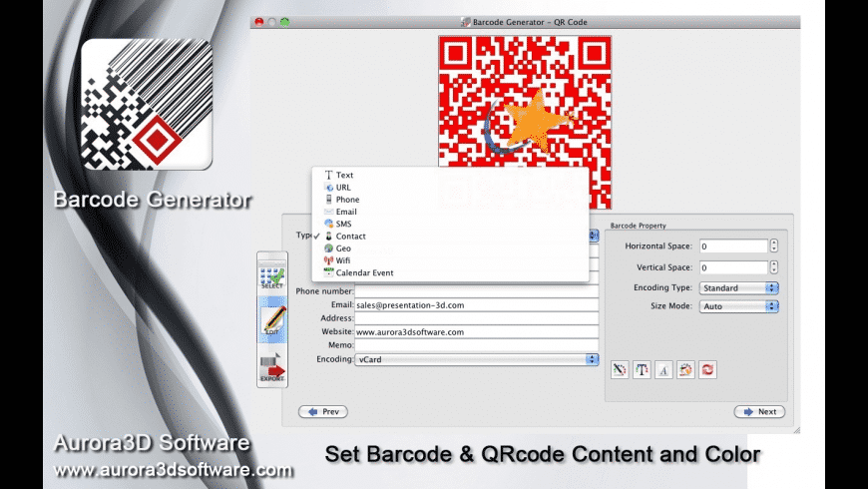Click the red refresh arrows button
This screenshot has width=868, height=489.
point(707,369)
